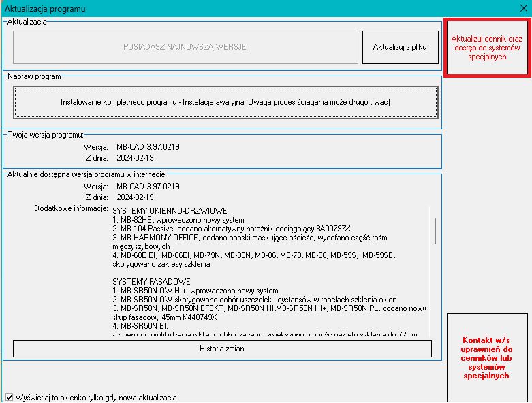532x403 pixels.
Task: Click the 'Aktualizuj z pliku' button
Action: click(x=400, y=47)
